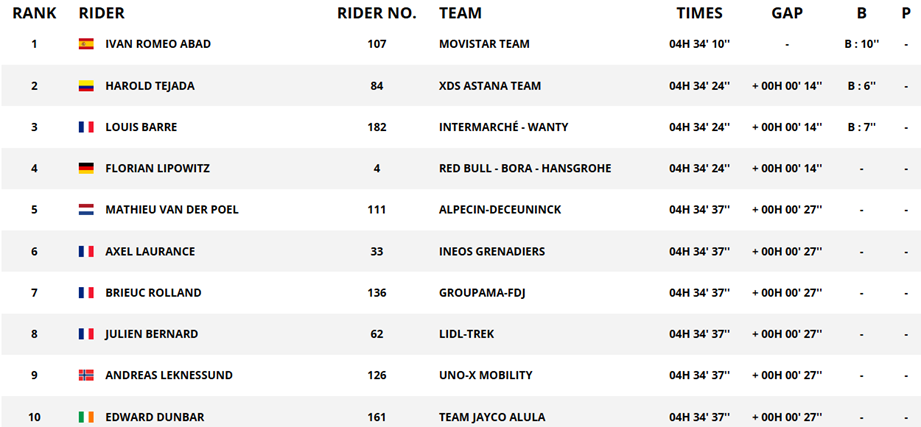The height and width of the screenshot is (427, 921).
Task: Click the French flag beside Louis Barre
Action: (x=86, y=127)
